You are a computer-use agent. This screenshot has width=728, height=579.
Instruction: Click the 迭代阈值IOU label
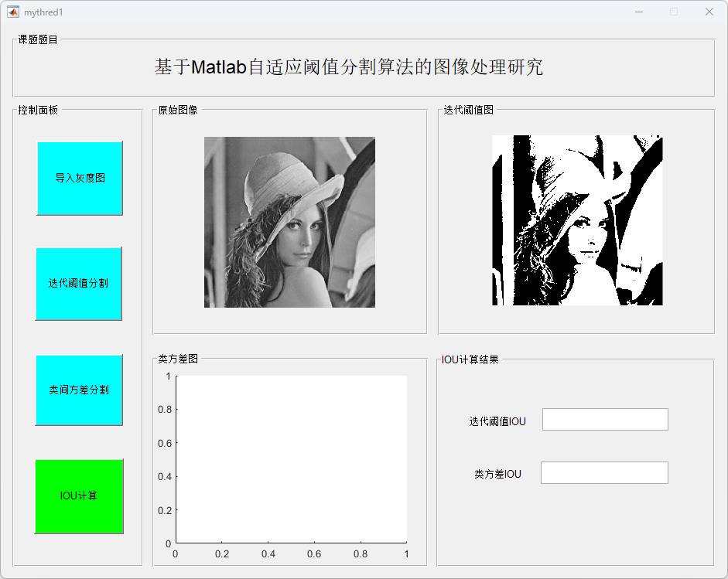tap(497, 421)
